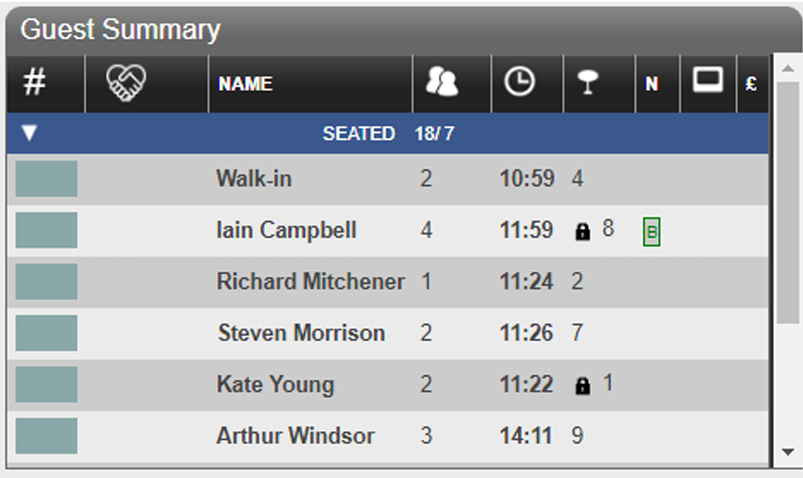
Task: Click the party size people icon header
Action: pos(441,84)
